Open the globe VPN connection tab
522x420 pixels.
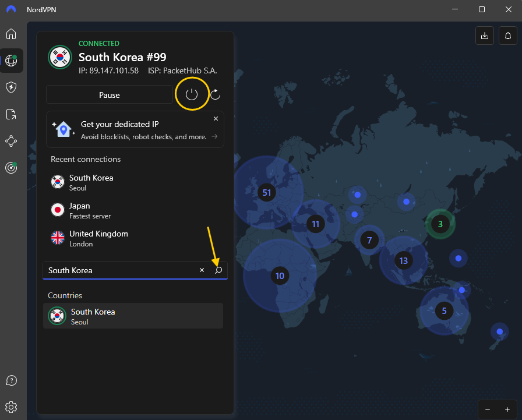[11, 61]
